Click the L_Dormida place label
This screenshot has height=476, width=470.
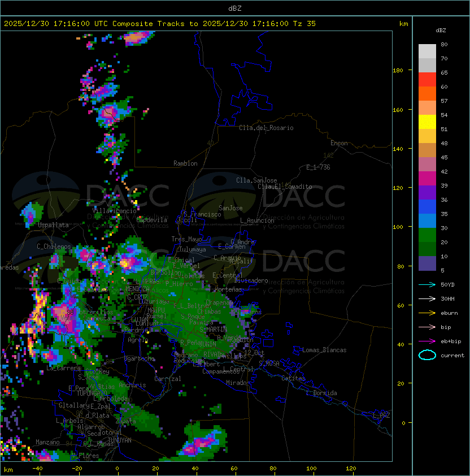(321, 393)
